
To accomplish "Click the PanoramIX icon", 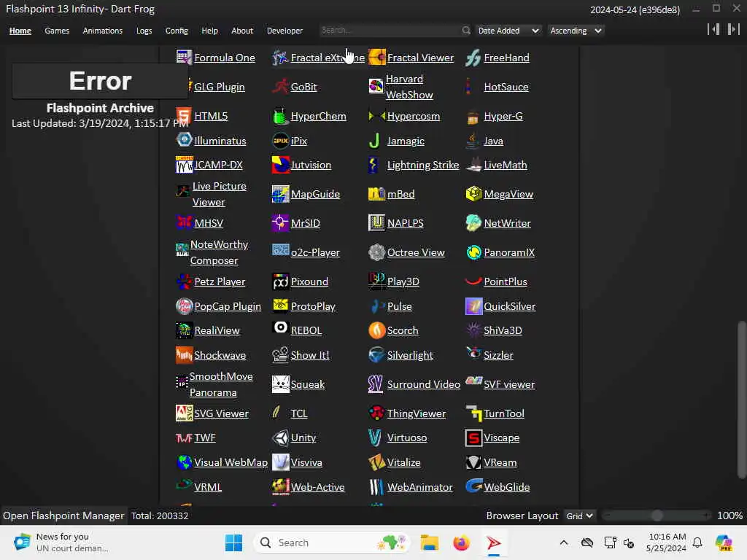I will (473, 252).
